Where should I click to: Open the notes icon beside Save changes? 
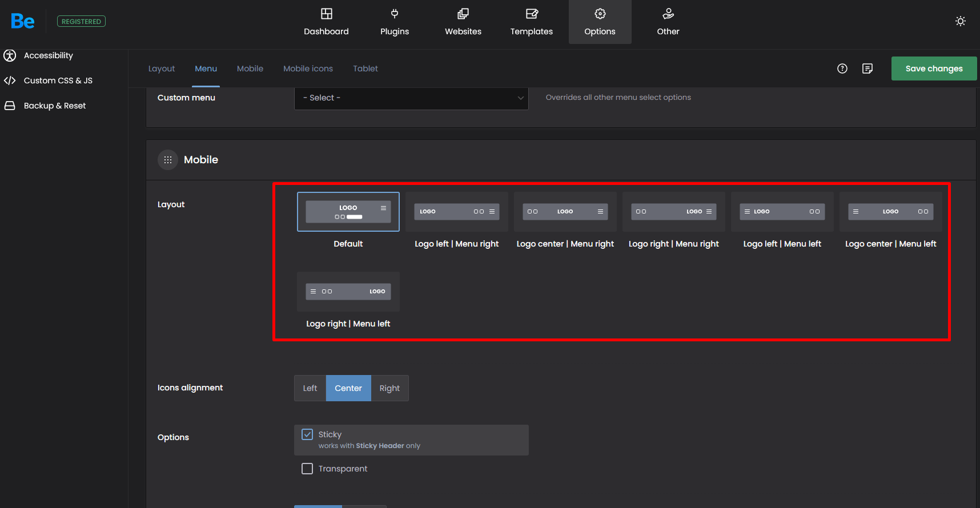click(867, 68)
